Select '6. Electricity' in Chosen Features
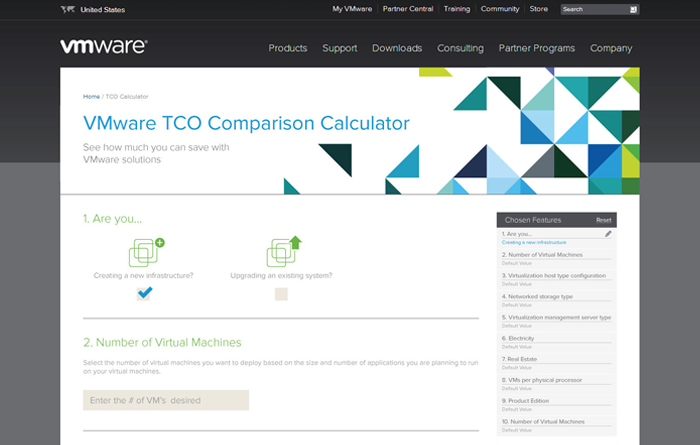 (518, 338)
